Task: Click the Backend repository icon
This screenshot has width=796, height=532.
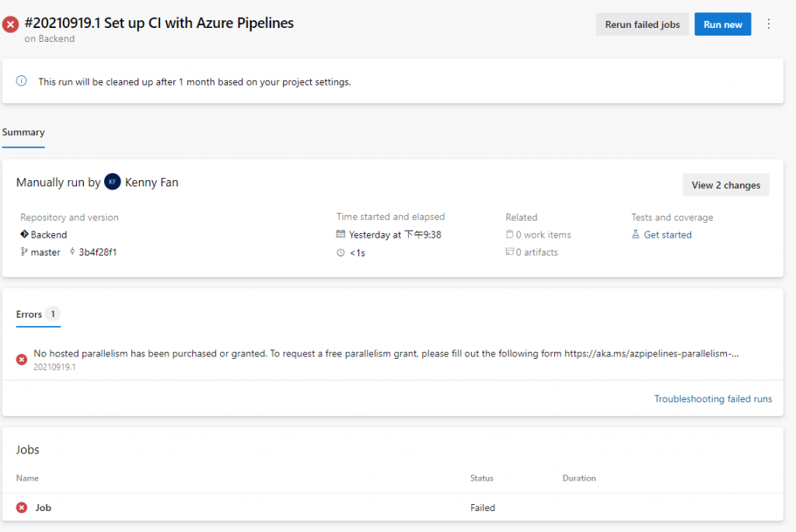Action: (24, 235)
